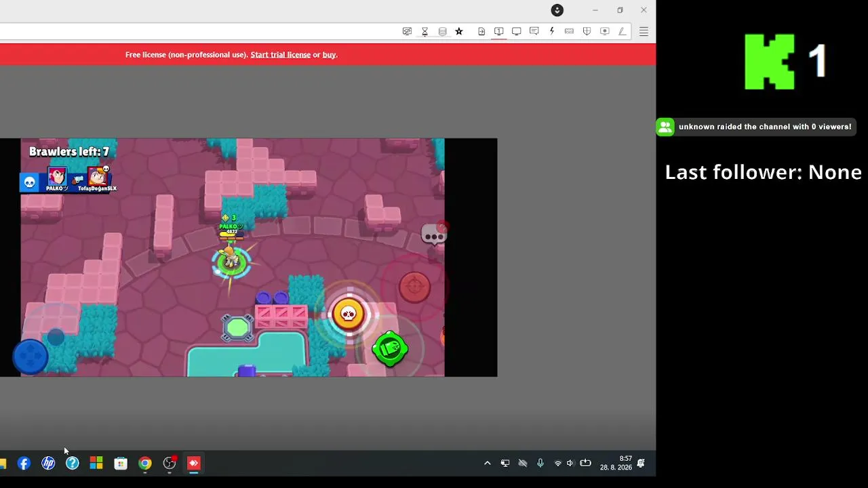Image resolution: width=868 pixels, height=488 pixels.
Task: Click the buy link in the license banner
Action: point(329,55)
